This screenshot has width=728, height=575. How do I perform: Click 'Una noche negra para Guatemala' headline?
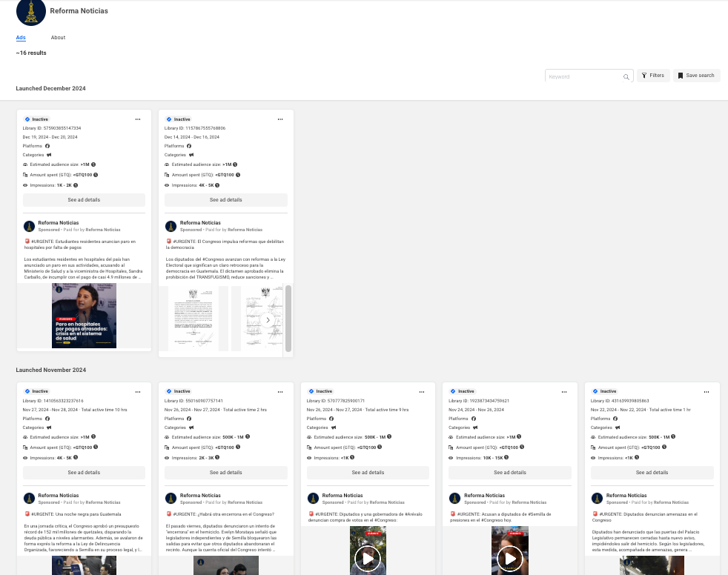pos(88,514)
